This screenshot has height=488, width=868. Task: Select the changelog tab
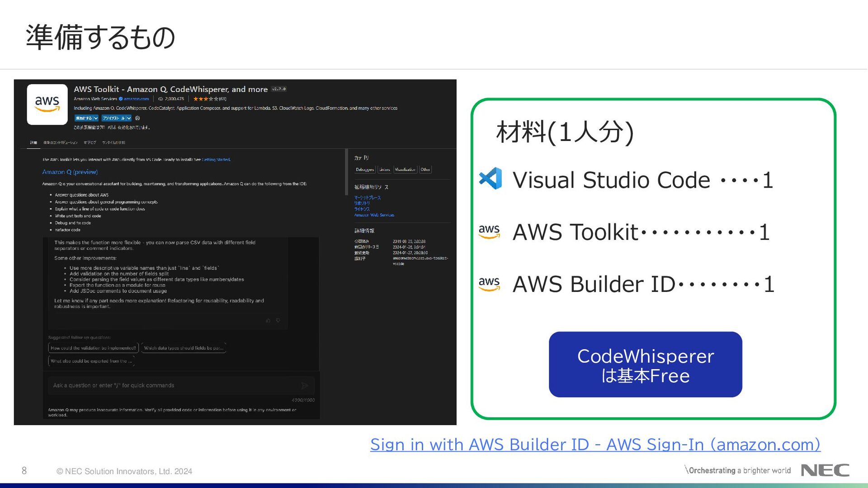pos(90,142)
